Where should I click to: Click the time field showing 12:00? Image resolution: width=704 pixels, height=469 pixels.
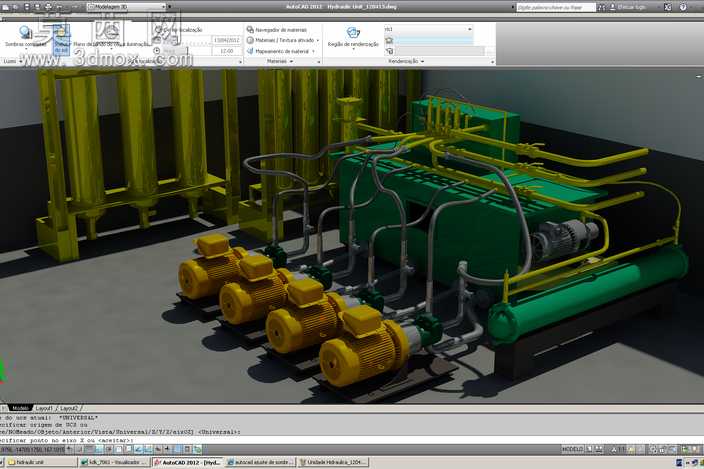coord(226,51)
